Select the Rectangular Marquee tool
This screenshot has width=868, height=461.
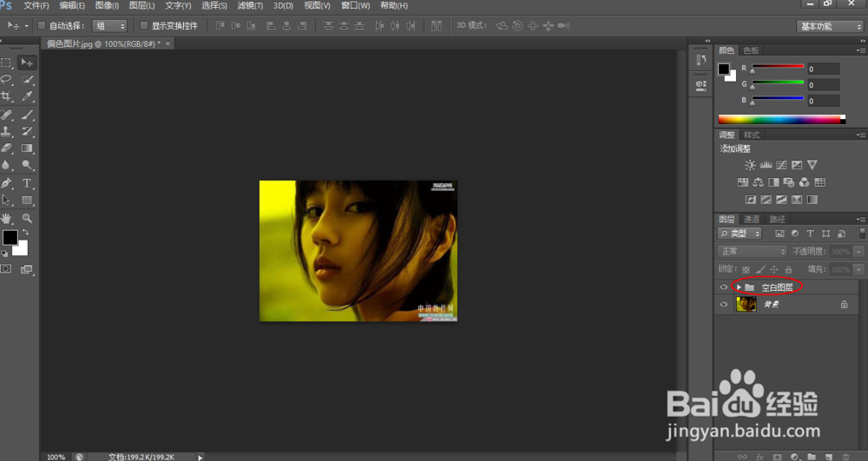click(x=7, y=63)
